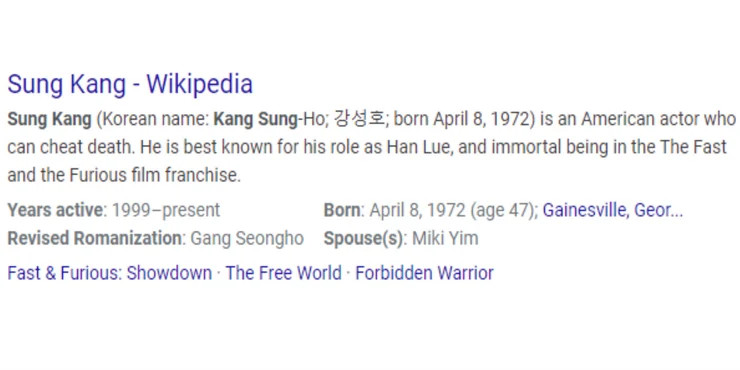The image size is (740, 370).
Task: Click bold Sung Kang at snippet start
Action: point(49,119)
